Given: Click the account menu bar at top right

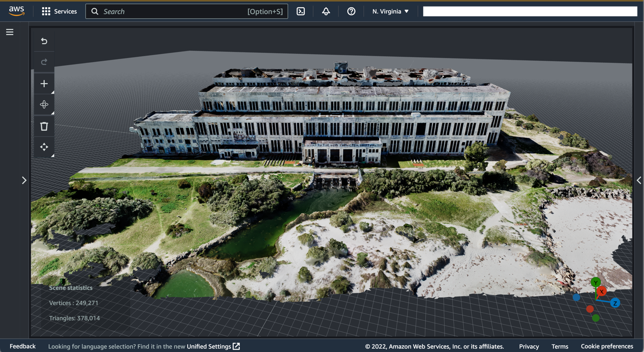Looking at the screenshot, I should [x=530, y=11].
